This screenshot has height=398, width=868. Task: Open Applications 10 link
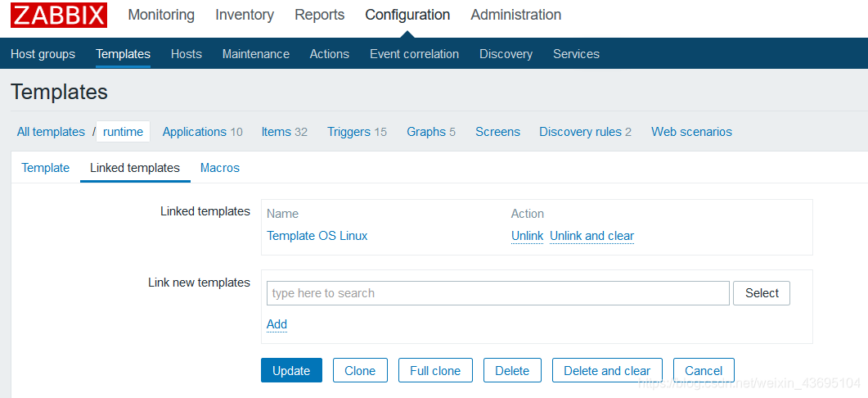click(x=203, y=132)
